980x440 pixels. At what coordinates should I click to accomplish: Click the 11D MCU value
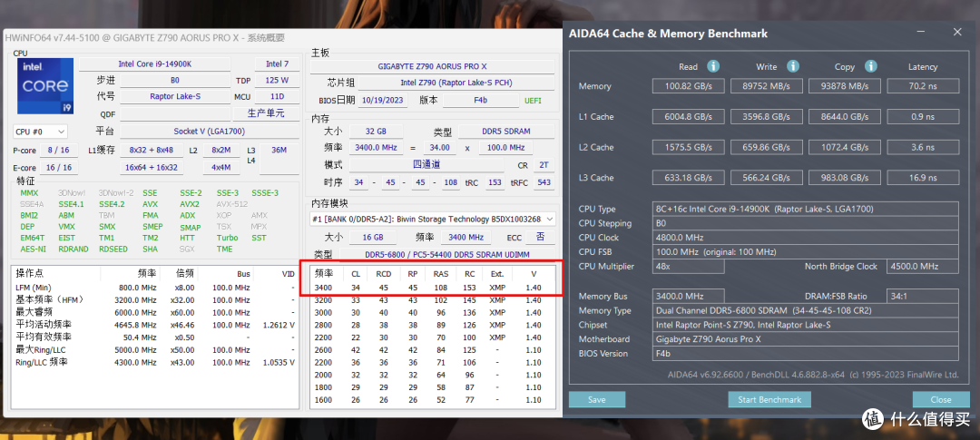pos(276,97)
